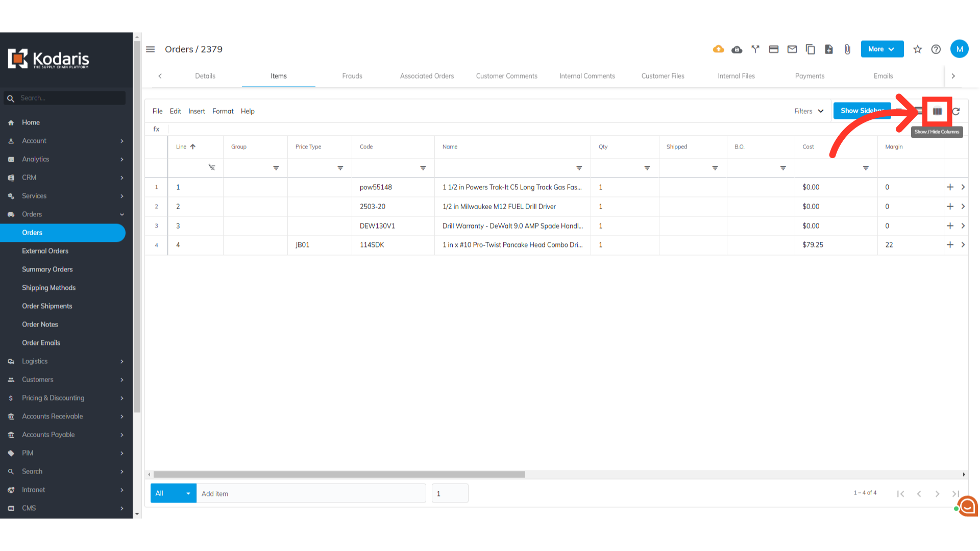Switch to the Payments tab
980x551 pixels.
[810, 76]
